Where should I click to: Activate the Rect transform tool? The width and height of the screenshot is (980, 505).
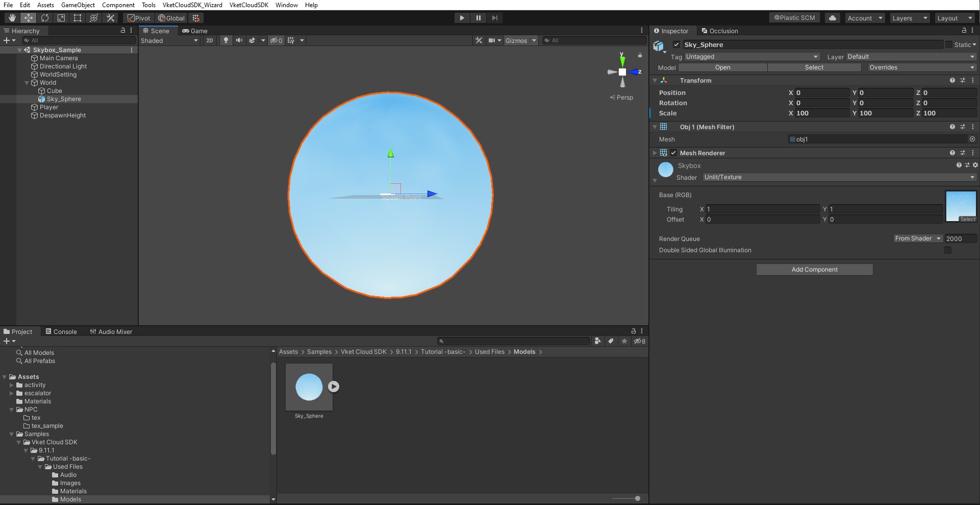pos(78,18)
